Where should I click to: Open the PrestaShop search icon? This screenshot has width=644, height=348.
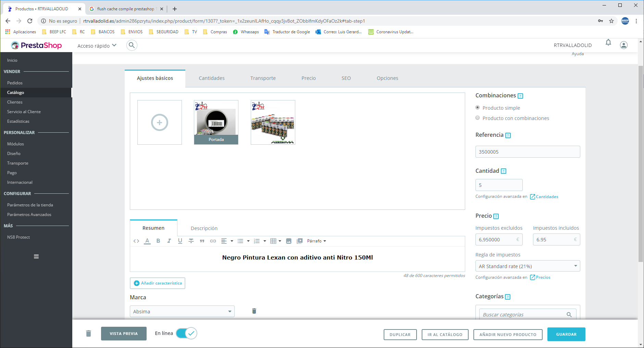[x=132, y=45]
